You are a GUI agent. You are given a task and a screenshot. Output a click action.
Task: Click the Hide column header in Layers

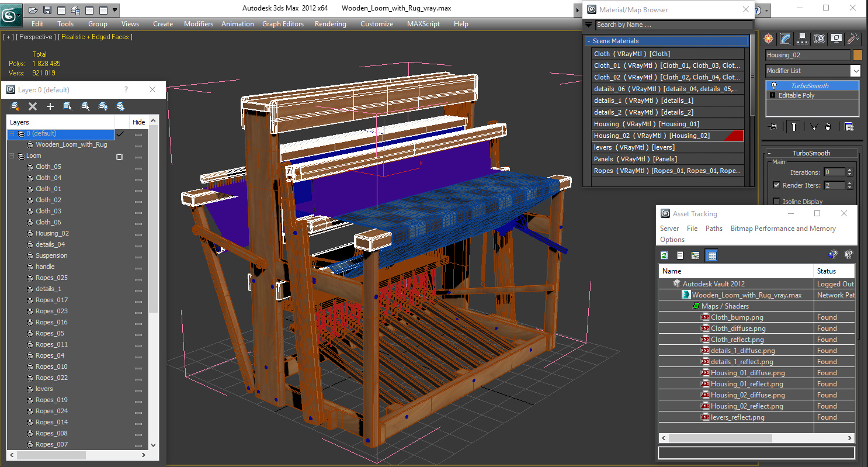click(138, 122)
